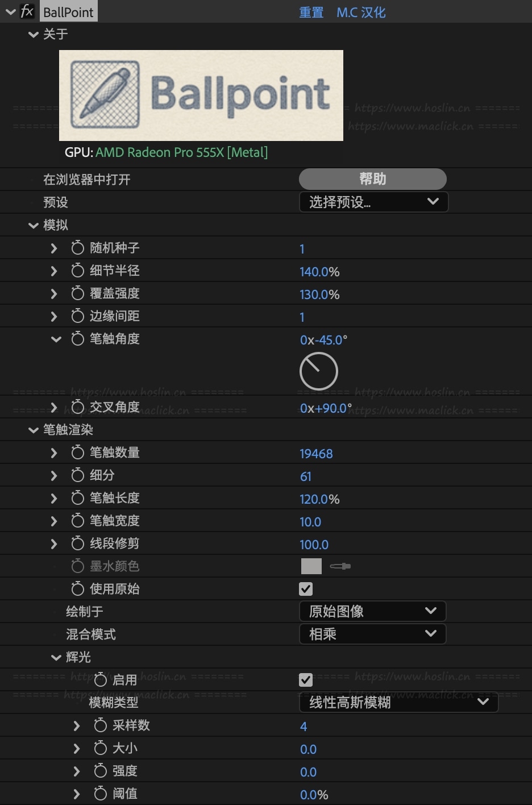This screenshot has height=805, width=532.
Task: Click the 笔触宽度 stopwatch icon
Action: click(78, 521)
